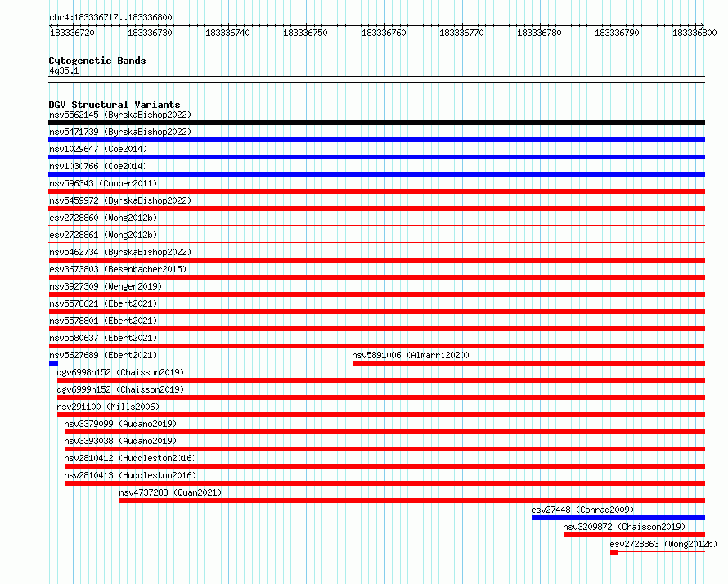This screenshot has width=728, height=584.
Task: Click the red nsv3393038 bar
Action: [385, 449]
